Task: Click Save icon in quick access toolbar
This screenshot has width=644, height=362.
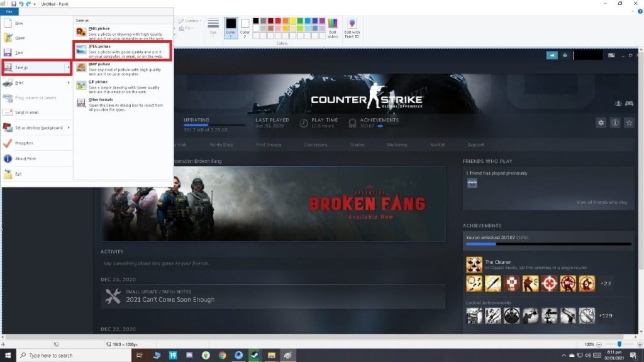Action: [13, 4]
